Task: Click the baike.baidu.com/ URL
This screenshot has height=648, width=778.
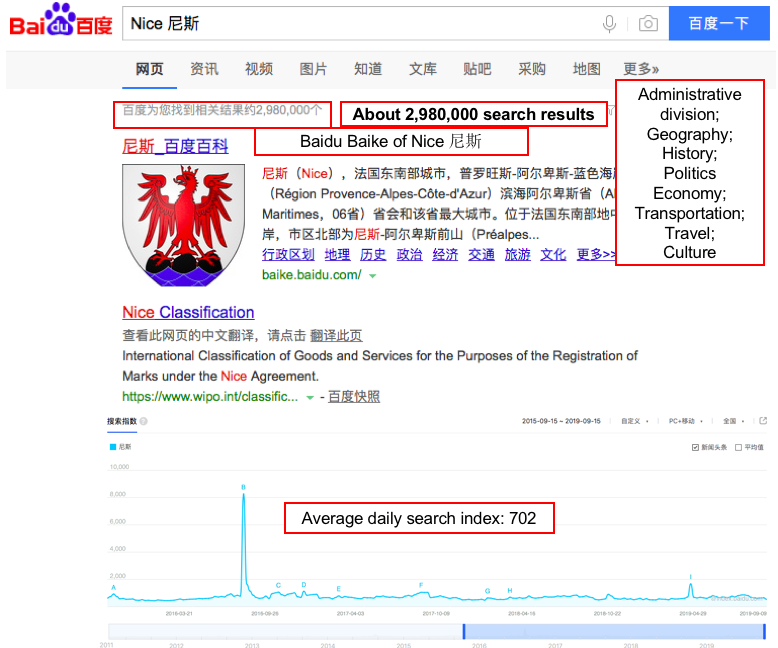Action: point(312,275)
